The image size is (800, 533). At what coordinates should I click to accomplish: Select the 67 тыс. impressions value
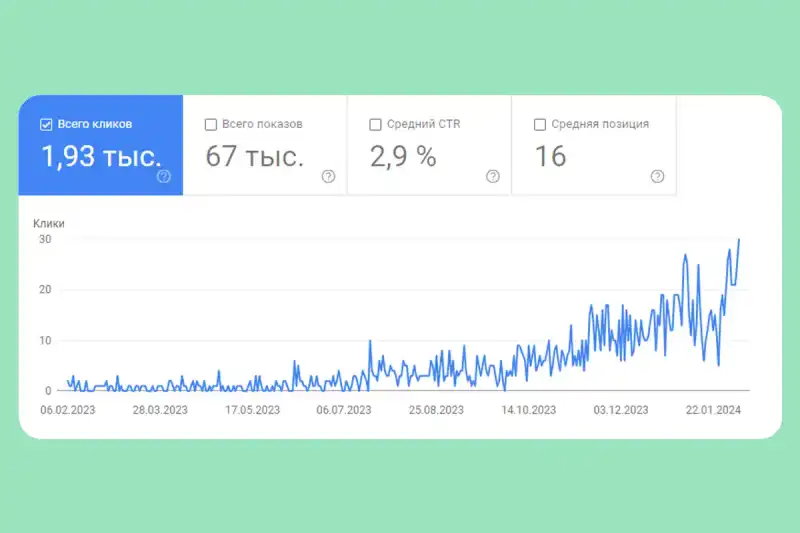point(254,156)
